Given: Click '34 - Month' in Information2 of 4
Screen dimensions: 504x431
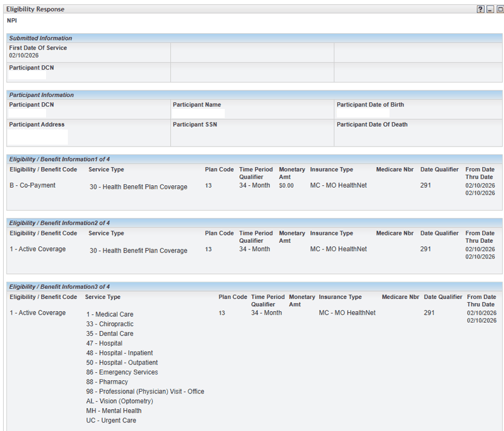Looking at the screenshot, I should (x=254, y=249).
